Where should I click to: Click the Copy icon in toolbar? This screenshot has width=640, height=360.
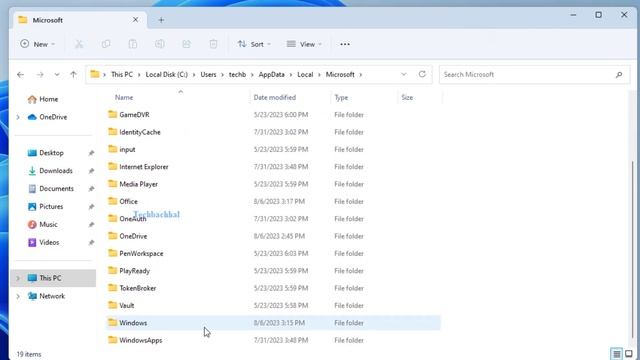point(106,44)
